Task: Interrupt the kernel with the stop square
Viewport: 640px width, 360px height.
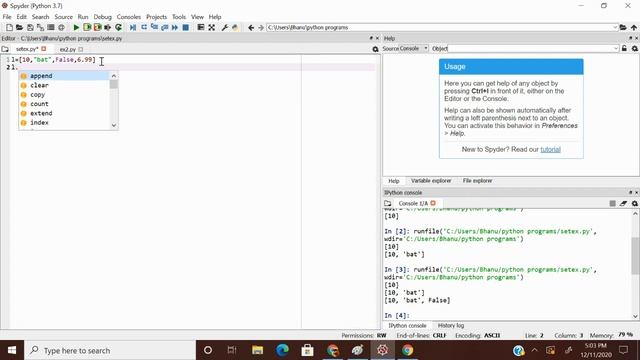Action: [613, 203]
